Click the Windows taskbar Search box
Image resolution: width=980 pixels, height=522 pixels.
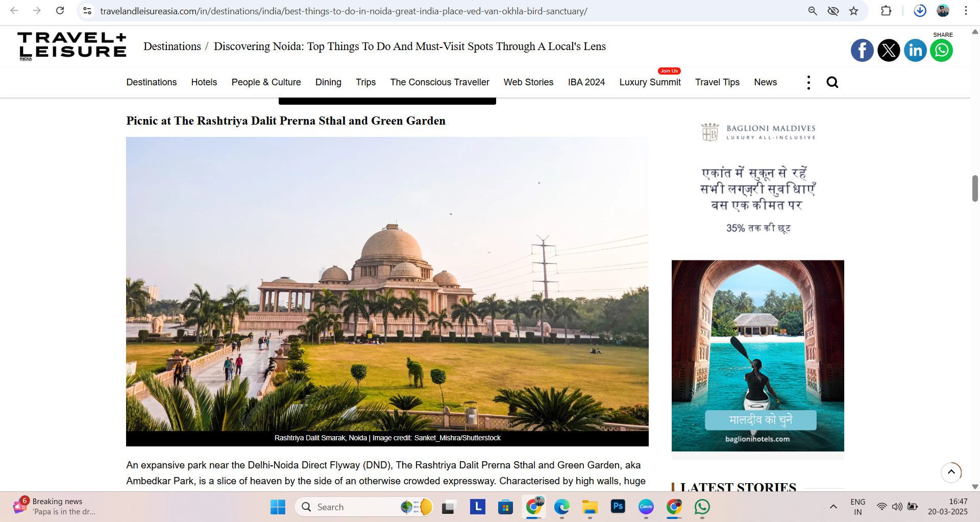tap(352, 507)
